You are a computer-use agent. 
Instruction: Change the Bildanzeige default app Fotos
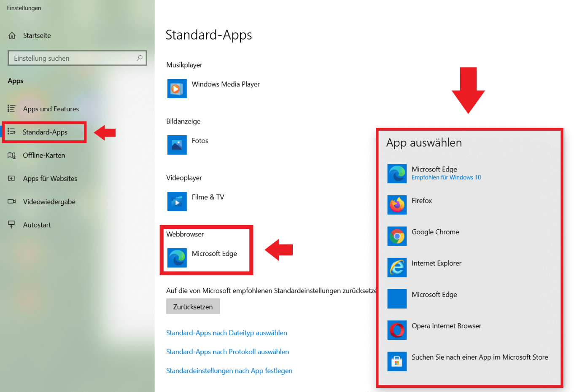pos(188,145)
